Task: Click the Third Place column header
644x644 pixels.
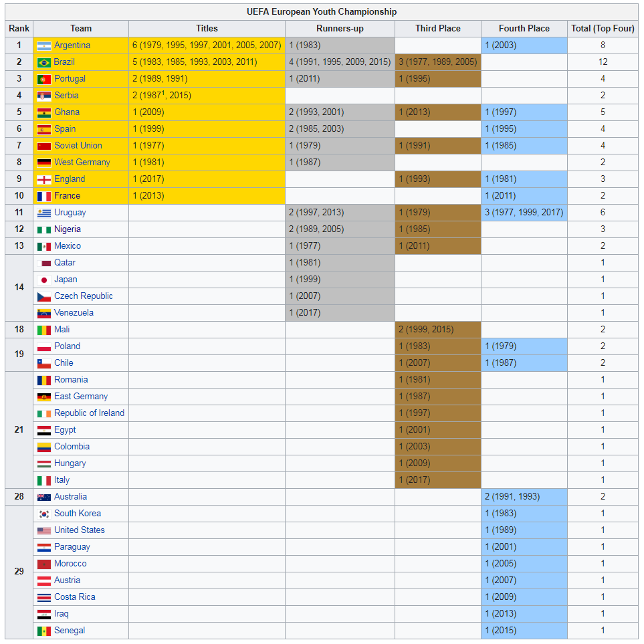Action: pyautogui.click(x=438, y=28)
